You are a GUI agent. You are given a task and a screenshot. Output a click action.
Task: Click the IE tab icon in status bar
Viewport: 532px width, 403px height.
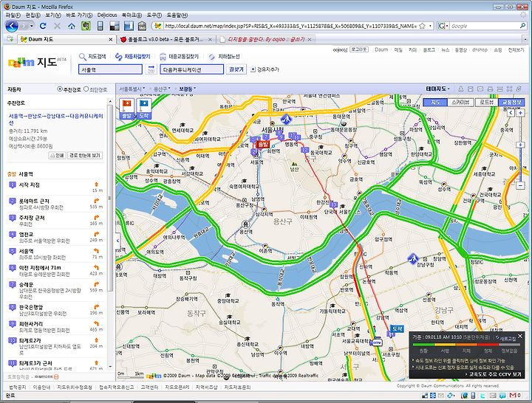coord(464,396)
